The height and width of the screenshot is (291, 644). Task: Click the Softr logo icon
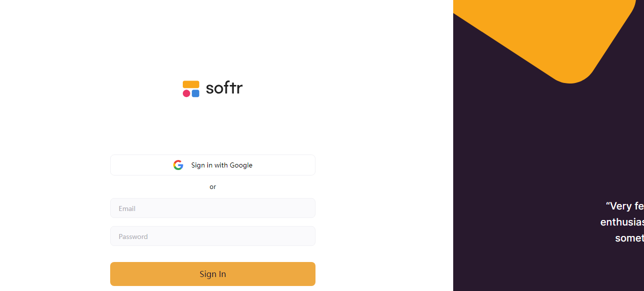click(x=191, y=89)
